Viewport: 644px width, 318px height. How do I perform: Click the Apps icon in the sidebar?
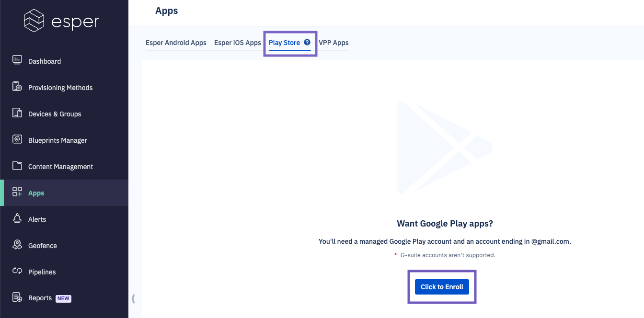click(x=17, y=193)
